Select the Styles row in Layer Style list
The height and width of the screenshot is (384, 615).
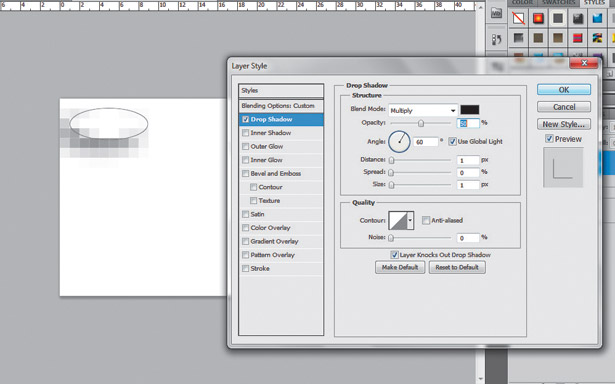[281, 91]
